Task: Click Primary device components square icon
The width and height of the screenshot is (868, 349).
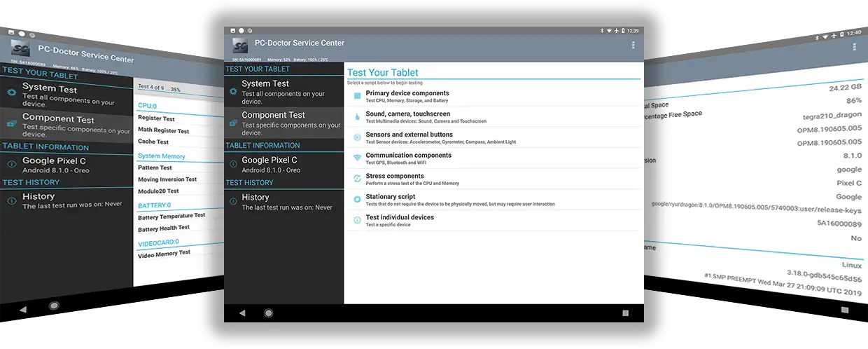Action: click(x=357, y=96)
